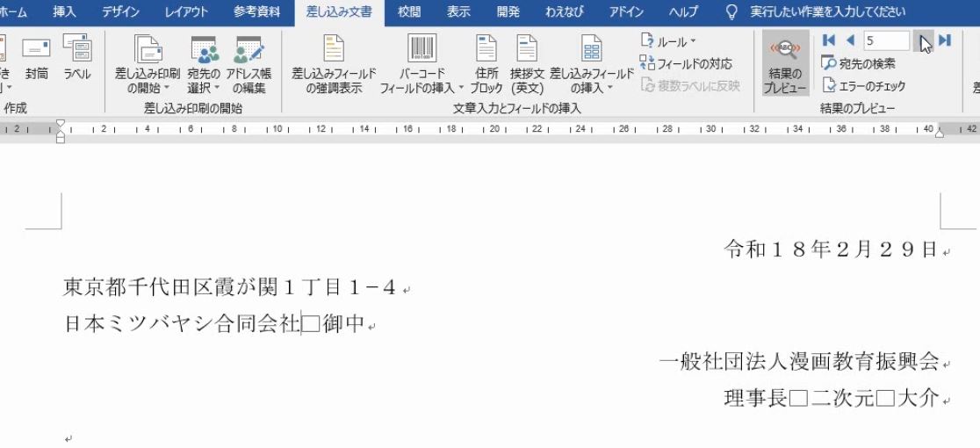
Task: Click address line 東京都千代田区霞が関1丁目1-4
Action: click(231, 287)
